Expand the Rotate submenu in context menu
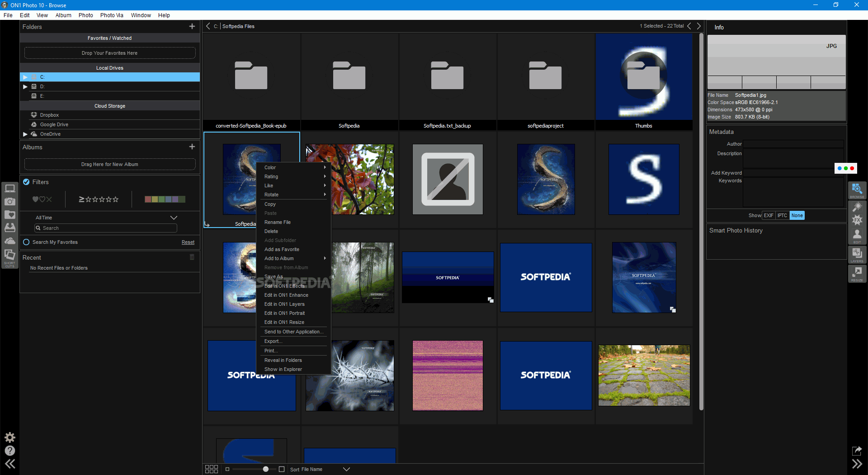The image size is (868, 475). (x=294, y=195)
